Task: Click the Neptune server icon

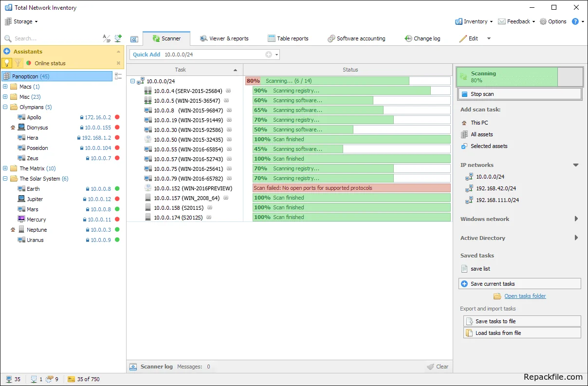Action: coord(21,230)
